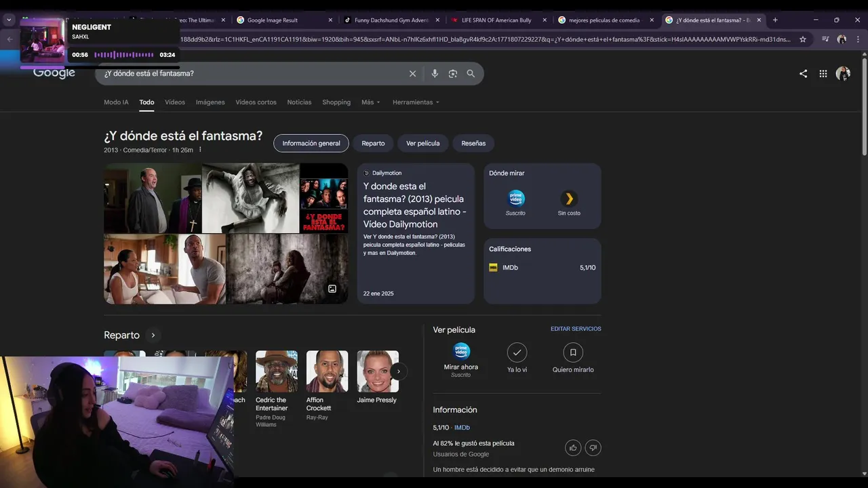The width and height of the screenshot is (868, 488).
Task: Select the Plex Sin costo option
Action: 569,203
